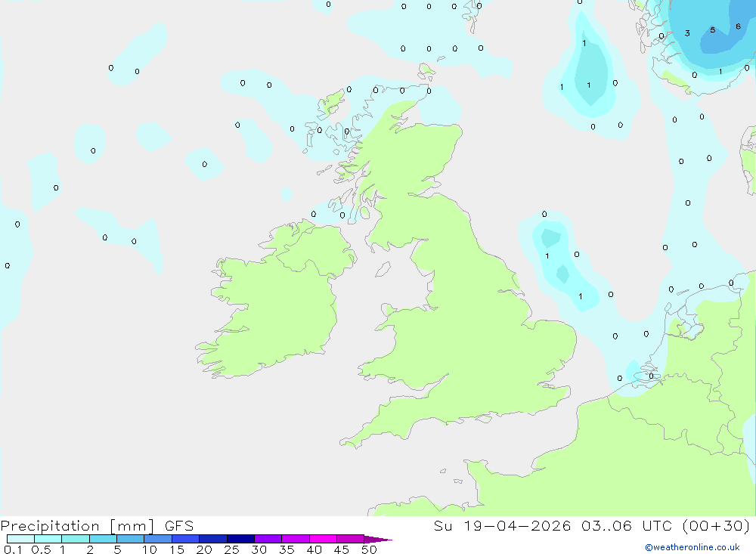Click the 0.5–1 mm legend color swatch
The height and width of the screenshot is (554, 756).
pyautogui.click(x=48, y=539)
